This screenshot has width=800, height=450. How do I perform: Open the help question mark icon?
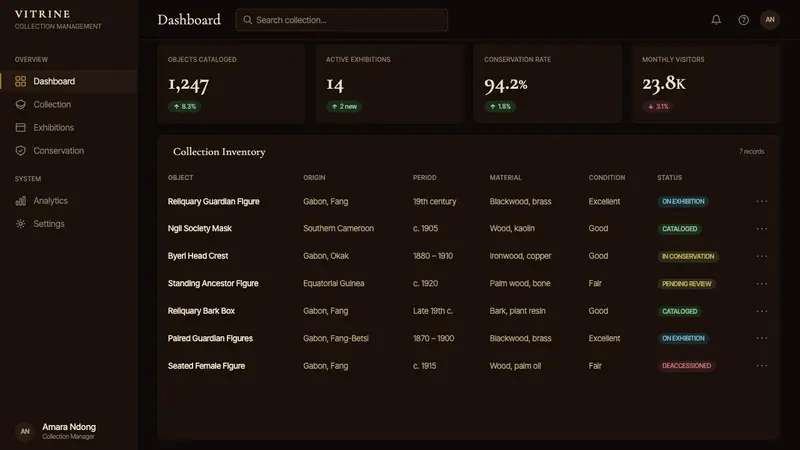(743, 20)
